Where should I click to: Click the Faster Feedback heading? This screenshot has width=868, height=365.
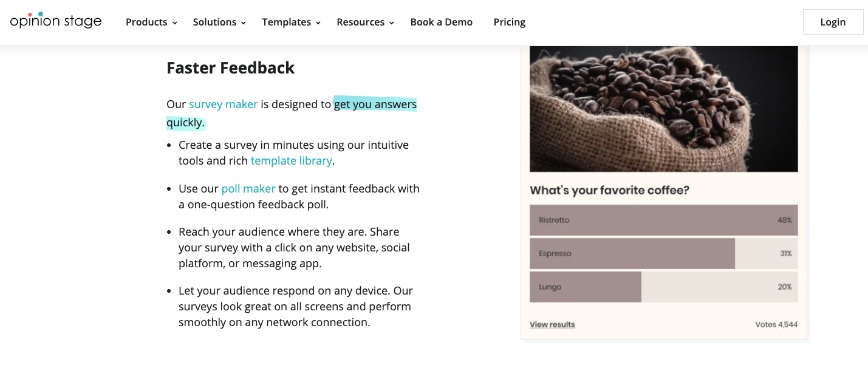click(230, 68)
